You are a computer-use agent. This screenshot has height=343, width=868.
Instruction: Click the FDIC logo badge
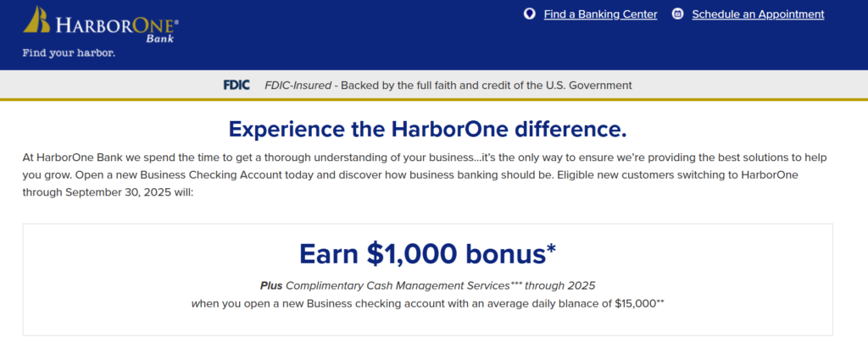(236, 86)
